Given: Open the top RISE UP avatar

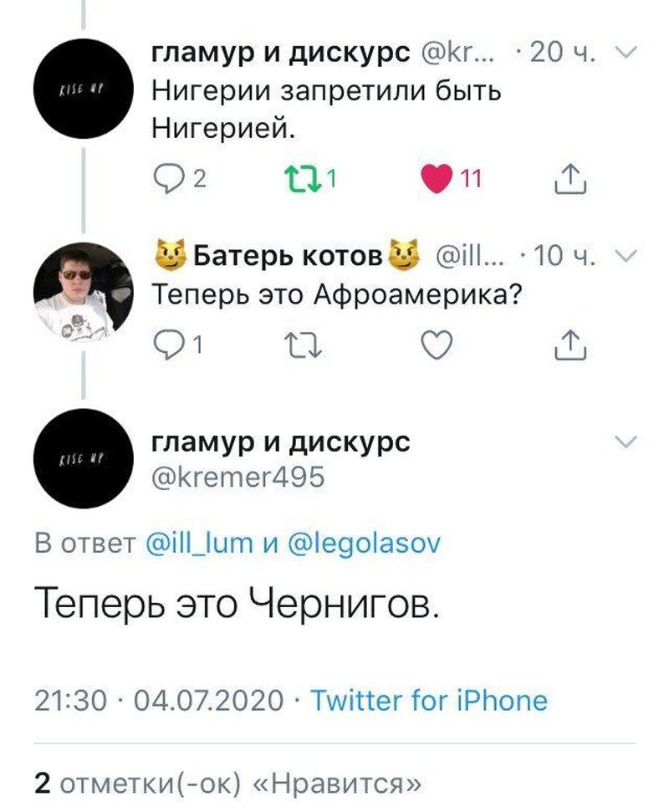Looking at the screenshot, I should tap(84, 89).
